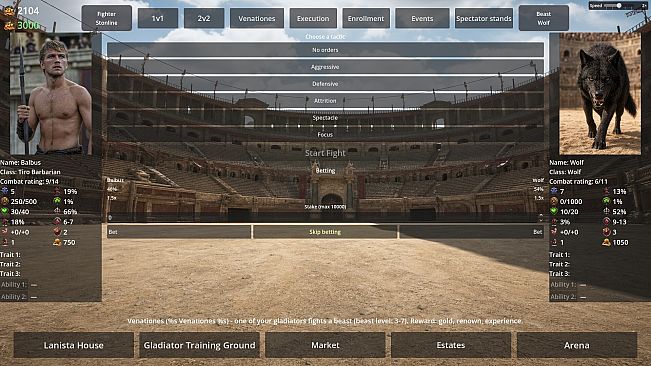Choose the Defensive tactic

325,84
